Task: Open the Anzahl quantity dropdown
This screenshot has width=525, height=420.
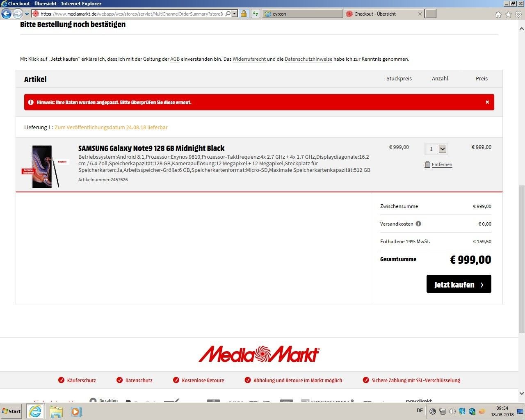Action: click(x=436, y=149)
